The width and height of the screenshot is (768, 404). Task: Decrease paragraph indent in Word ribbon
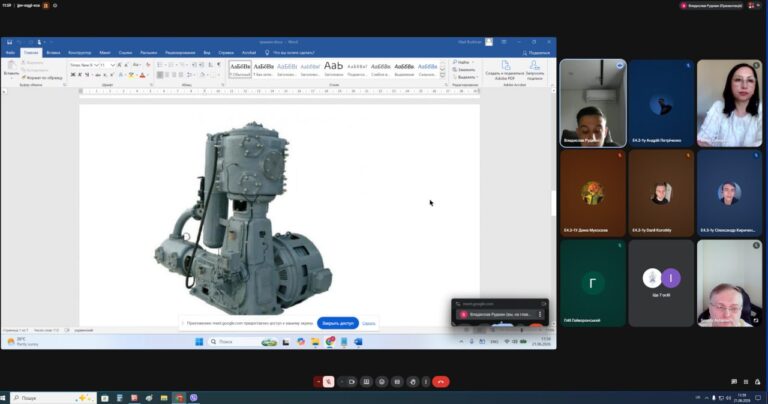(x=194, y=65)
